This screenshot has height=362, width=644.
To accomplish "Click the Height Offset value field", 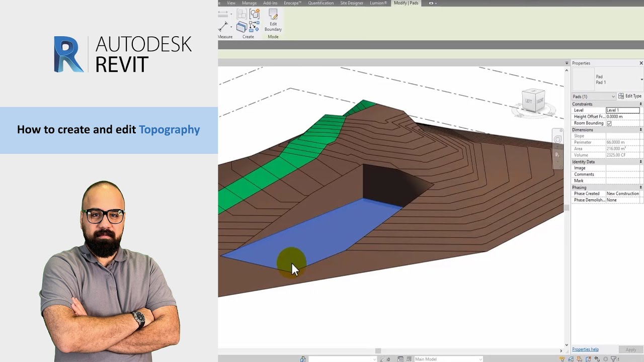I will [x=623, y=117].
